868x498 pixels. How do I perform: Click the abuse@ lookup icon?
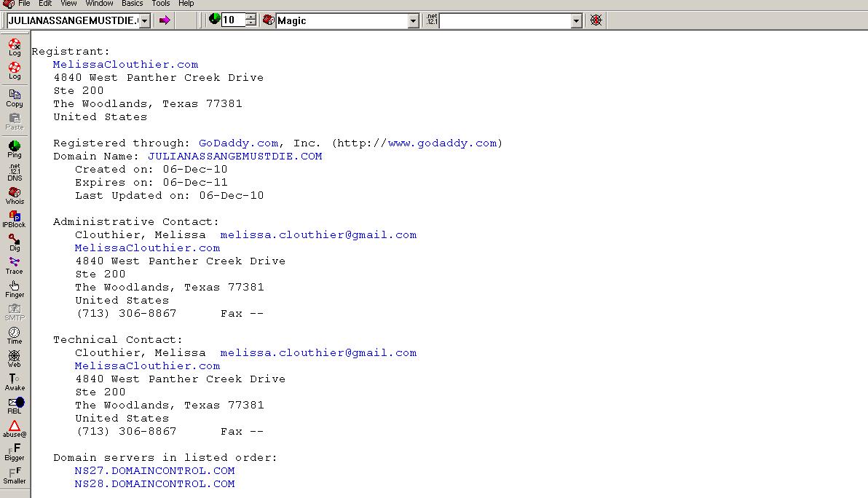[x=15, y=428]
